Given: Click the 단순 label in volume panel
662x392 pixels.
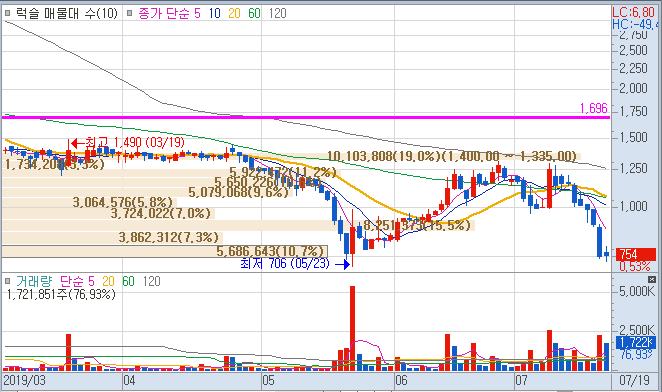Looking at the screenshot, I should coord(72,281).
